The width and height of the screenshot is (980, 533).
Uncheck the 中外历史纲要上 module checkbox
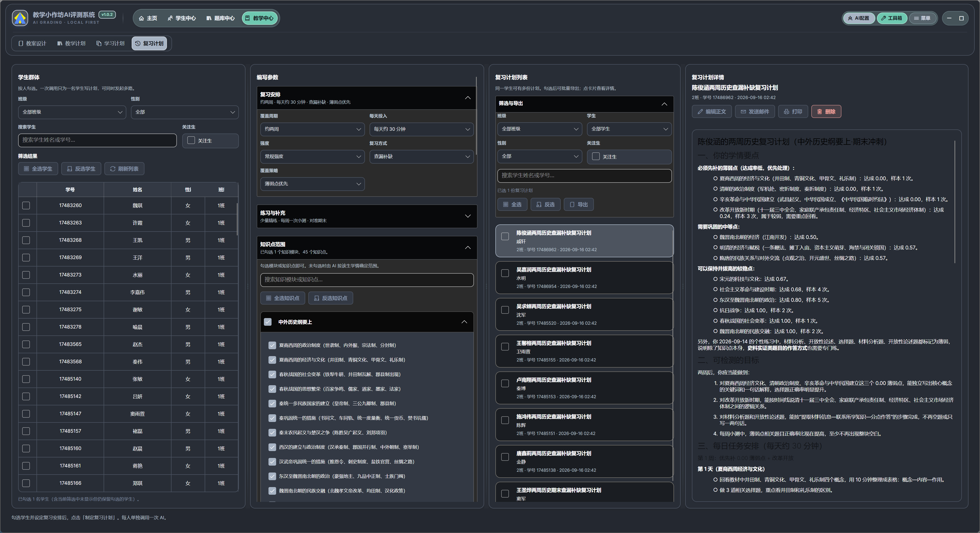(268, 322)
